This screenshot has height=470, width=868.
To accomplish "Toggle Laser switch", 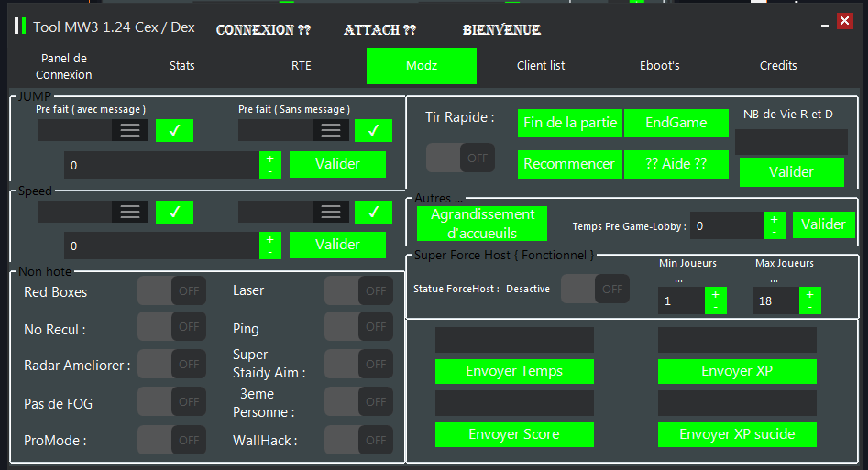I will coord(358,290).
